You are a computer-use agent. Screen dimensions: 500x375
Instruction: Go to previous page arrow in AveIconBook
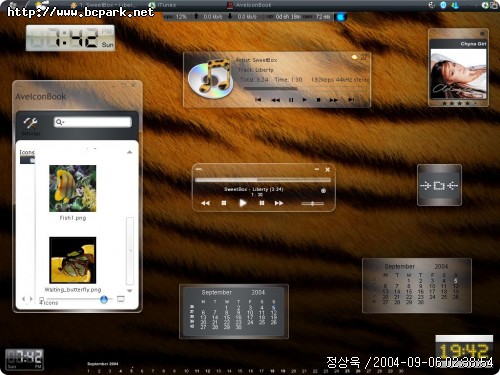point(23,299)
